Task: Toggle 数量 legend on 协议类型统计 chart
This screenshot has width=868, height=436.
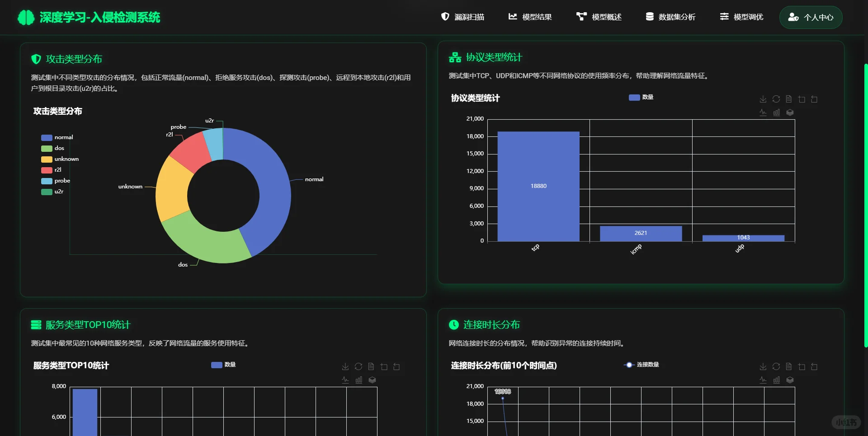Action: tap(641, 97)
